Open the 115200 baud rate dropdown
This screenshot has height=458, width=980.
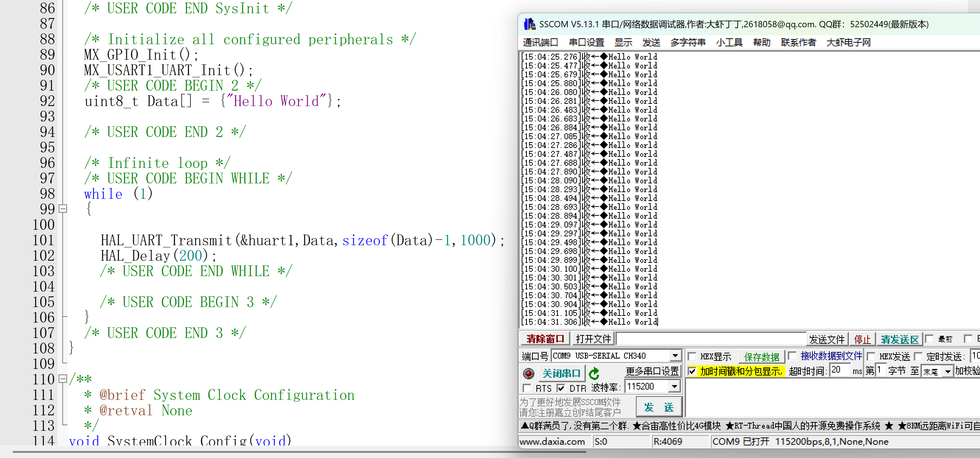click(674, 387)
